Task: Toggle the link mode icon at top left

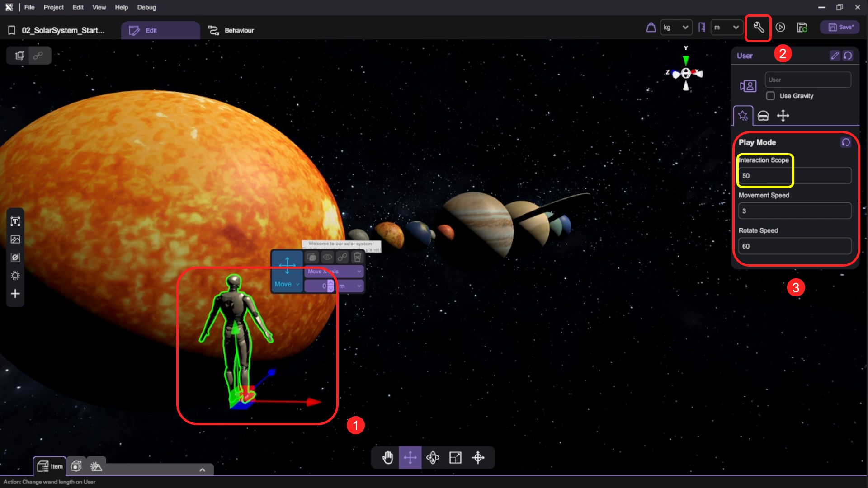Action: point(38,55)
